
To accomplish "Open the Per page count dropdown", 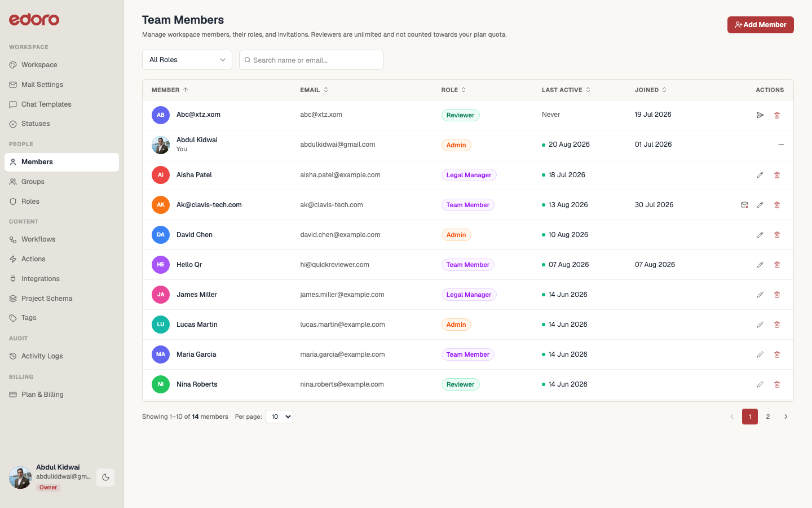I will (x=279, y=417).
